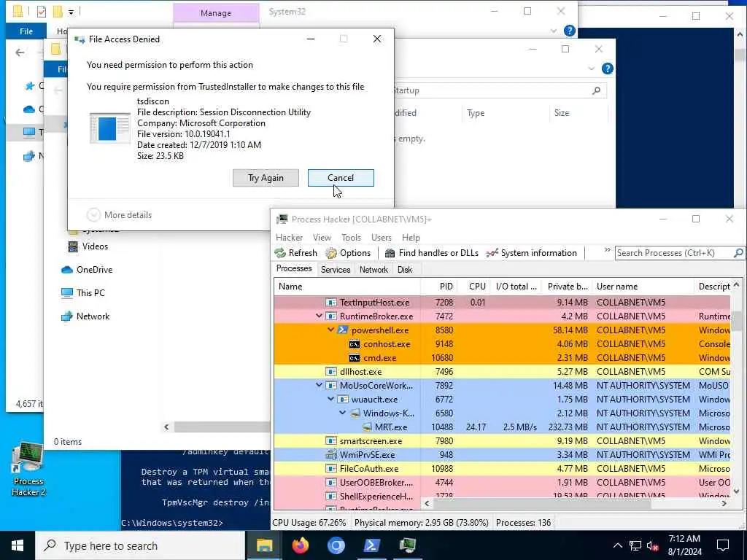Open System information graph icon
This screenshot has height=560, width=747.
(x=492, y=253)
